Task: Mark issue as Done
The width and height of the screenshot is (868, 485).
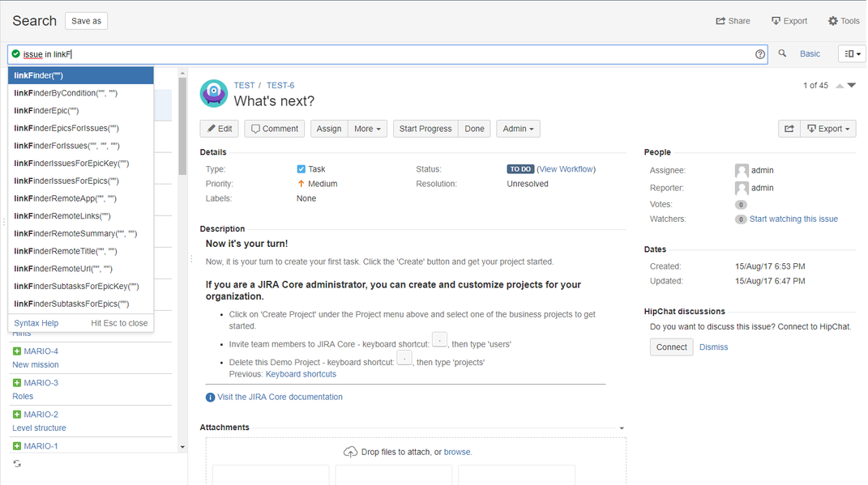Action: point(474,129)
